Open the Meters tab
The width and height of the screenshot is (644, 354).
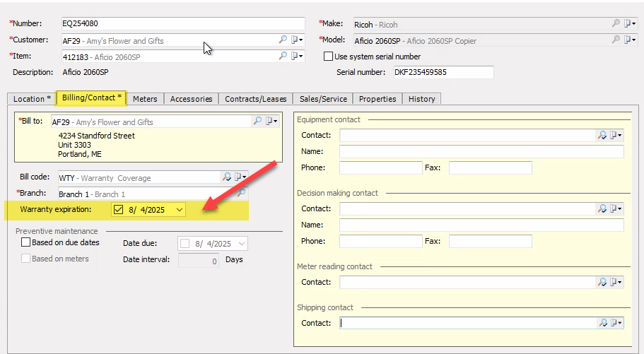click(145, 99)
